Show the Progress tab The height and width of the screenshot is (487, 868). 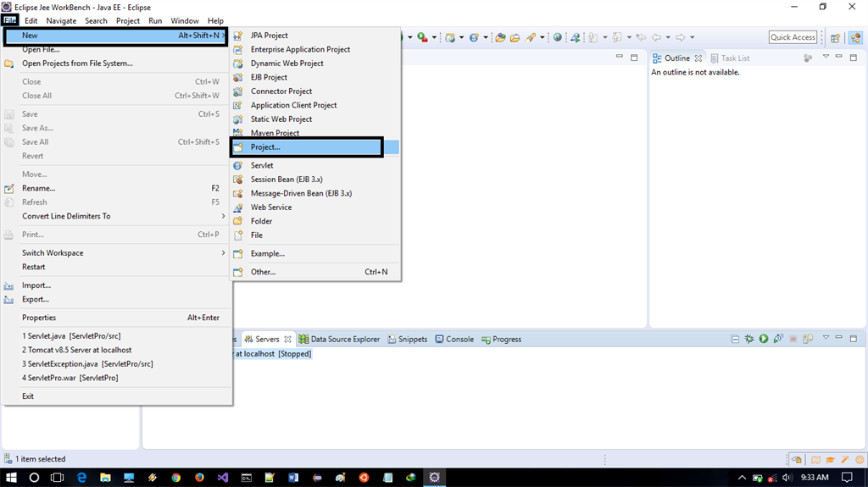[x=502, y=340]
